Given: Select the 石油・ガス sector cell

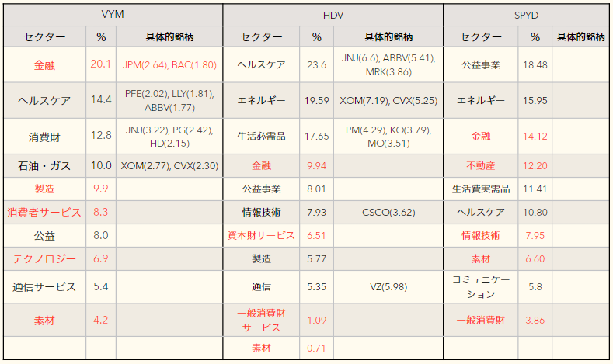Looking at the screenshot, I should 44,166.
